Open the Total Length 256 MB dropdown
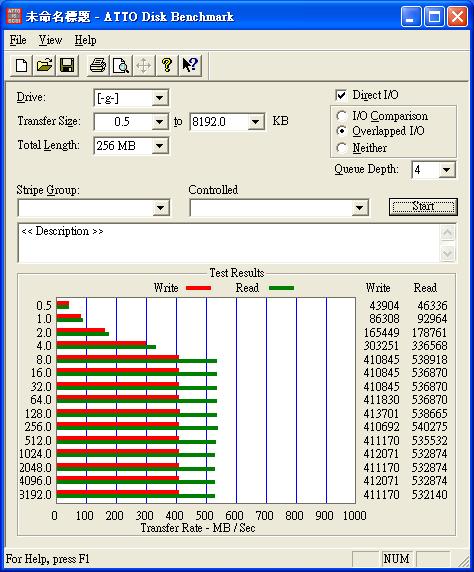This screenshot has width=474, height=572. [x=159, y=146]
